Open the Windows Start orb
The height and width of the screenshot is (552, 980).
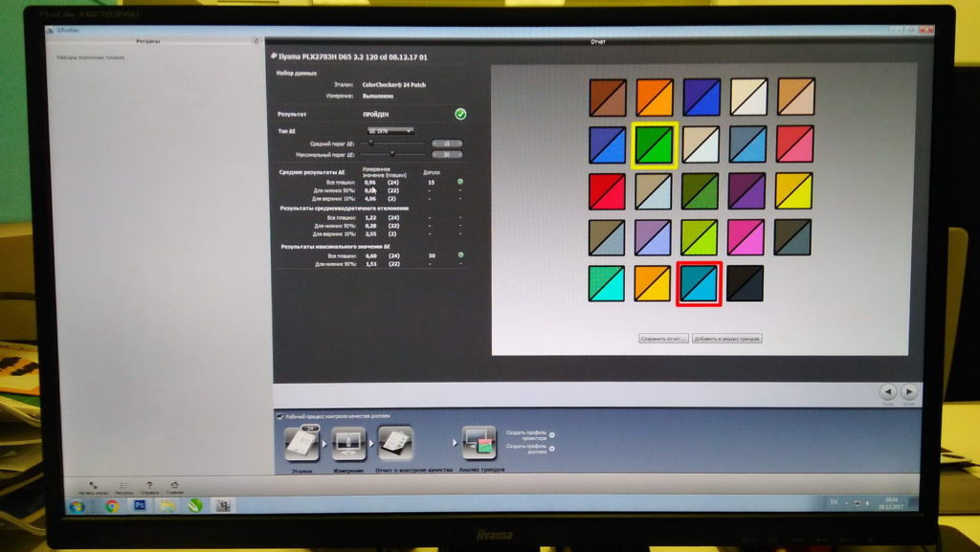pyautogui.click(x=78, y=506)
